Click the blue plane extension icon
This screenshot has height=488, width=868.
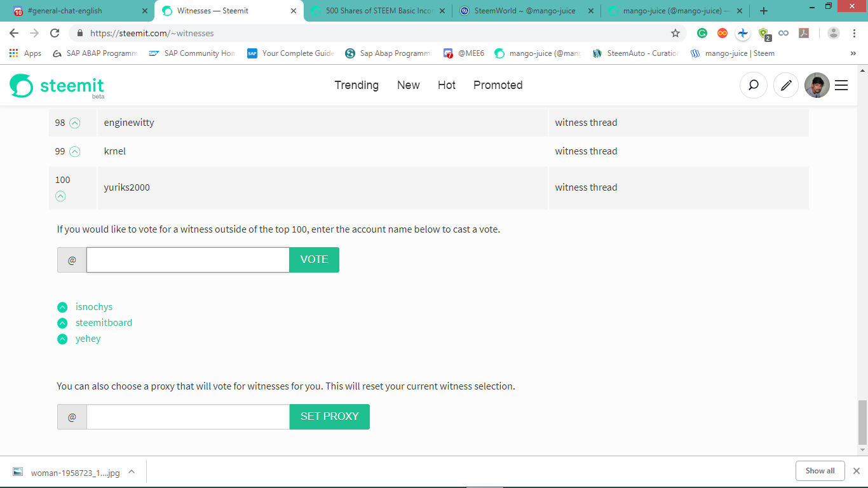point(743,33)
